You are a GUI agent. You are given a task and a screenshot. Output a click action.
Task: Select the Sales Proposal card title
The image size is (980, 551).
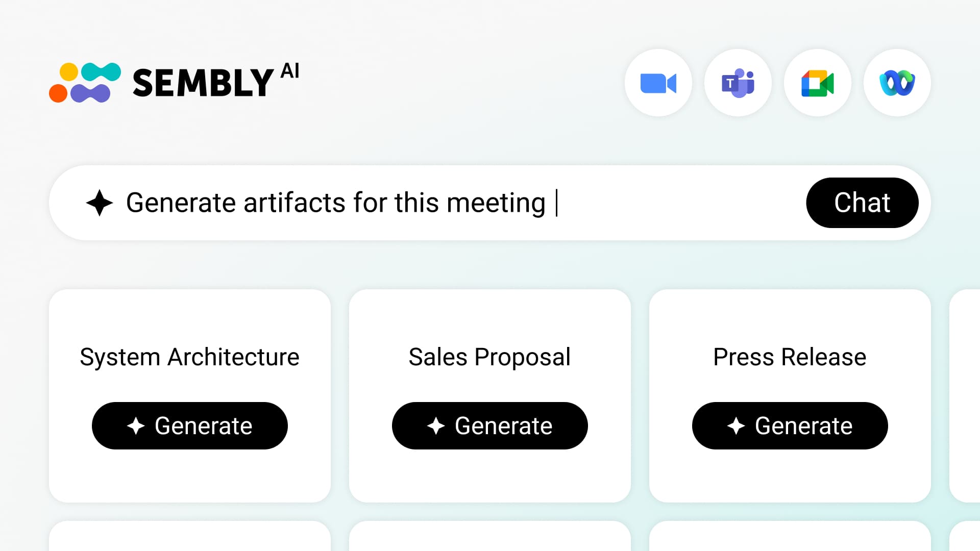pyautogui.click(x=489, y=357)
